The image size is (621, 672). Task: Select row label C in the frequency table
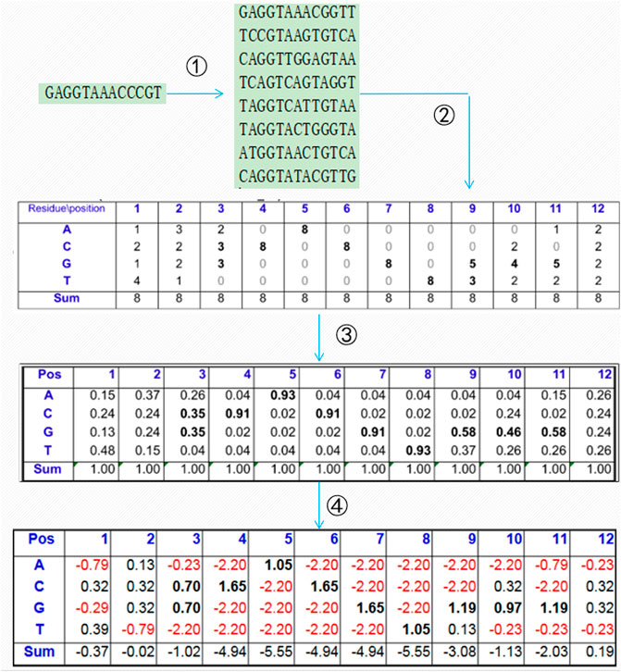tap(47, 414)
